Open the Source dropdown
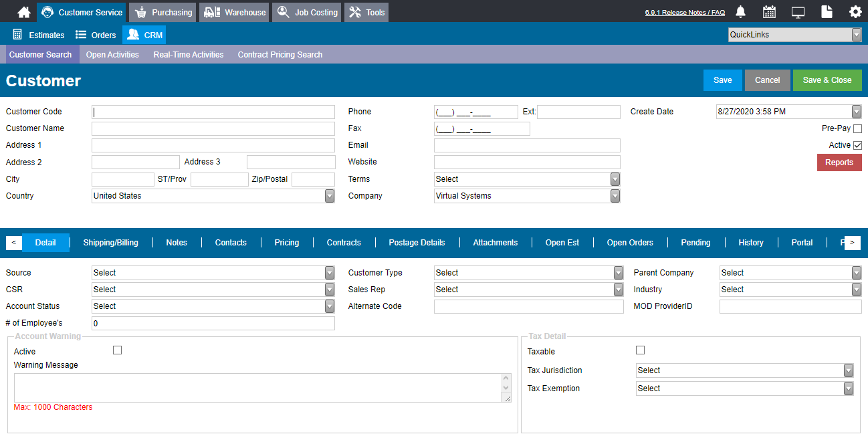This screenshot has width=868, height=440. tap(213, 273)
